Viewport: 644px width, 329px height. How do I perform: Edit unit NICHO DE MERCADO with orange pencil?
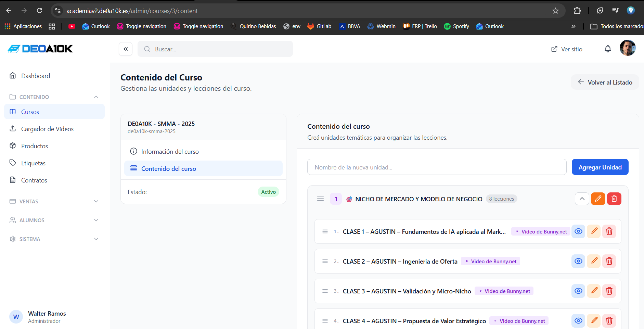[598, 199]
